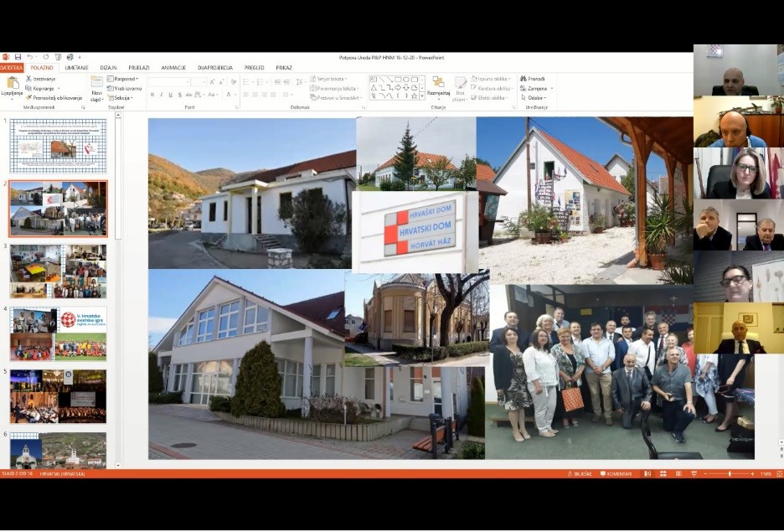This screenshot has height=532, width=784.
Task: Switch to slide sorter view in status bar
Action: (662, 473)
